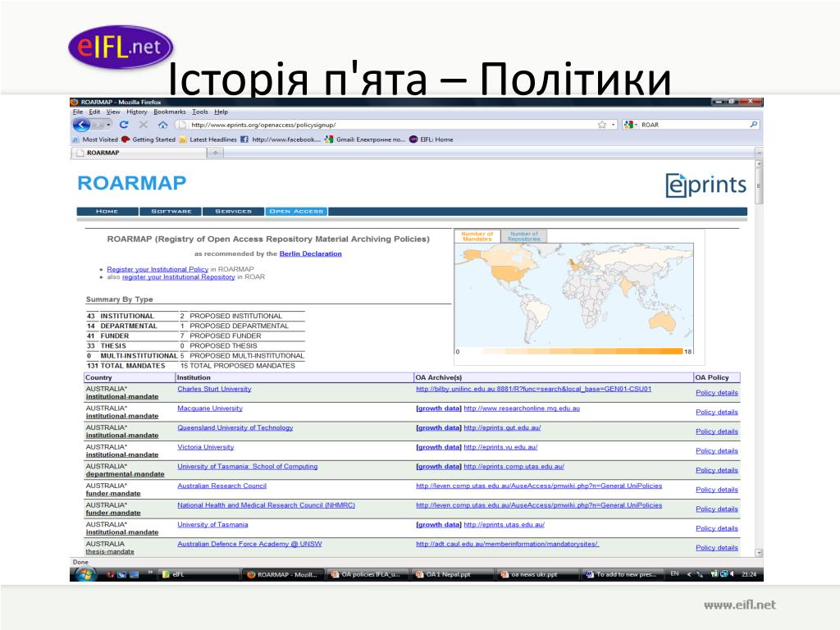The image size is (840, 630).
Task: Open the history dropdown beside navigation arrows
Action: click(109, 125)
